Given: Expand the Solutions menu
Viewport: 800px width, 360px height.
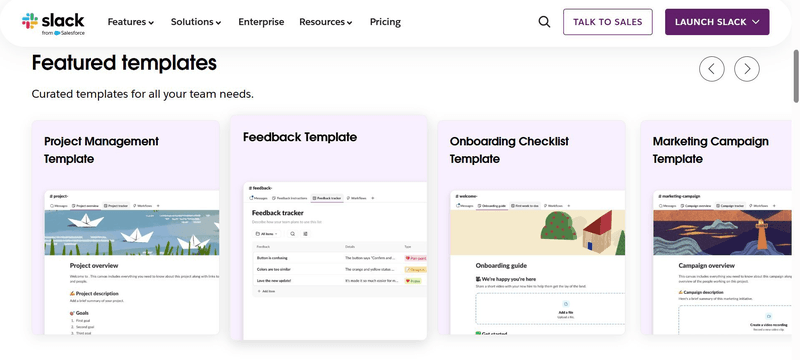Looking at the screenshot, I should pos(196,22).
